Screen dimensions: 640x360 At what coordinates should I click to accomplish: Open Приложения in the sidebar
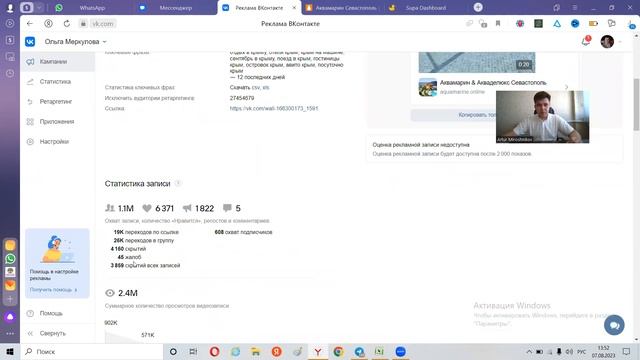[x=58, y=122]
